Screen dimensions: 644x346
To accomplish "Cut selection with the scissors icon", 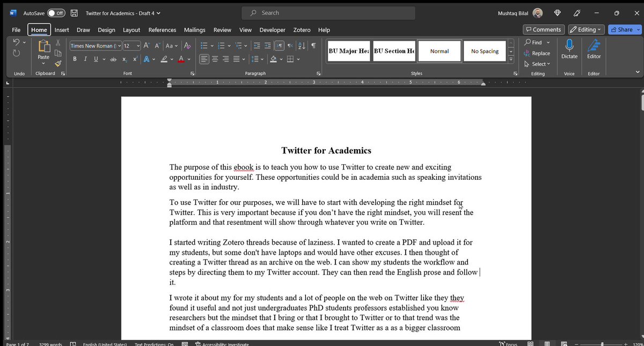I will pyautogui.click(x=58, y=42).
